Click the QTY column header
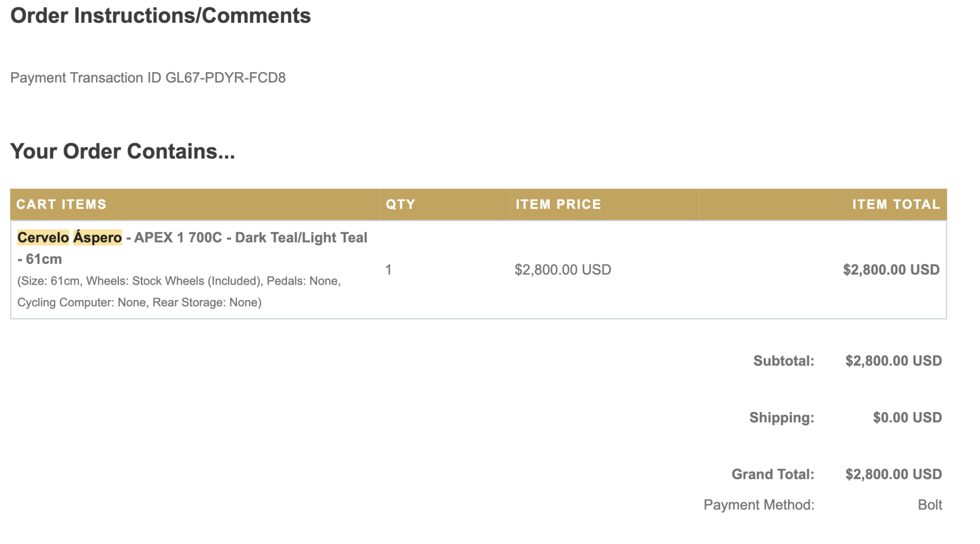 pyautogui.click(x=400, y=205)
